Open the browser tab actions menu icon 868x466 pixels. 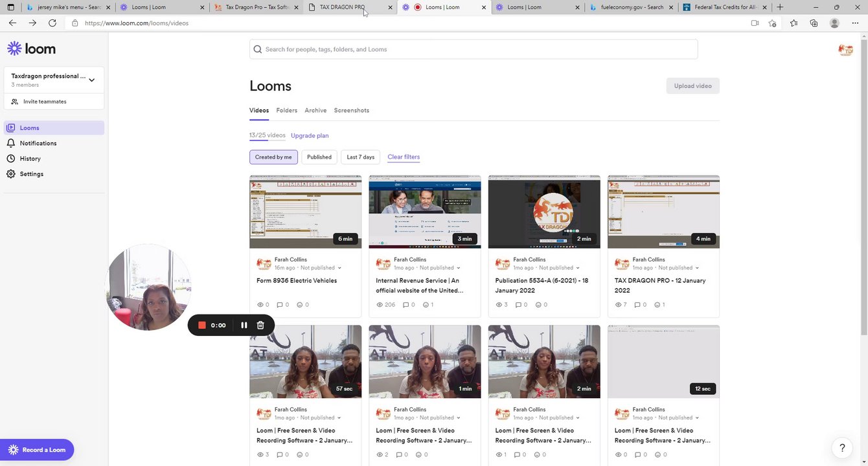[x=10, y=7]
